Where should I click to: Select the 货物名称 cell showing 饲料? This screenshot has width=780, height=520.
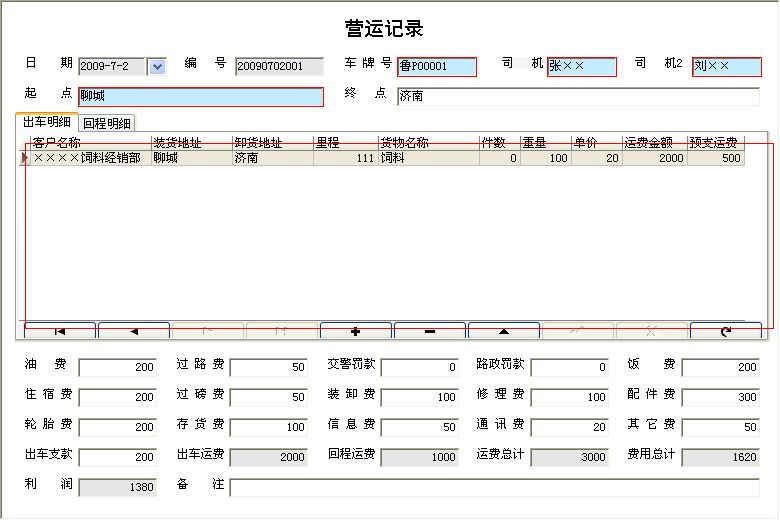(x=427, y=158)
